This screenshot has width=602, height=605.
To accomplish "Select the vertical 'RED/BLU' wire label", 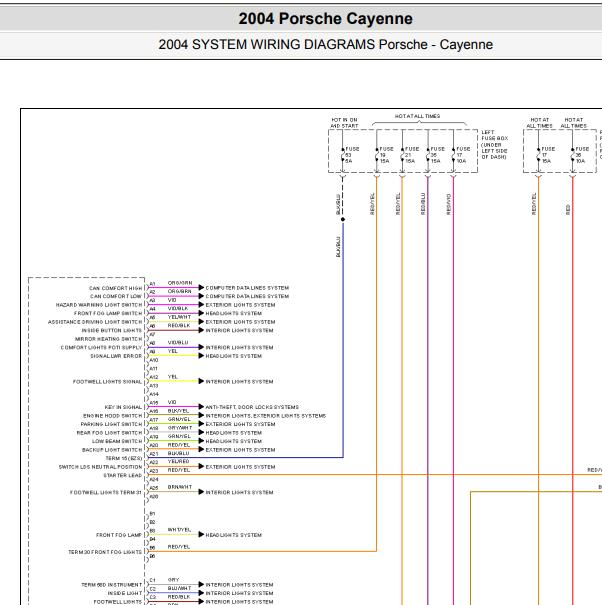I will coord(423,204).
